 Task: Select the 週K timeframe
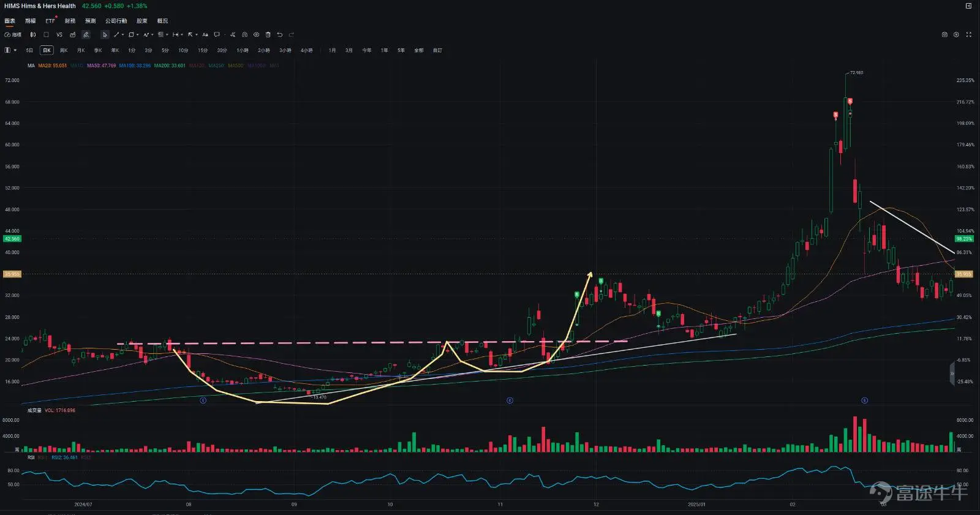(64, 50)
